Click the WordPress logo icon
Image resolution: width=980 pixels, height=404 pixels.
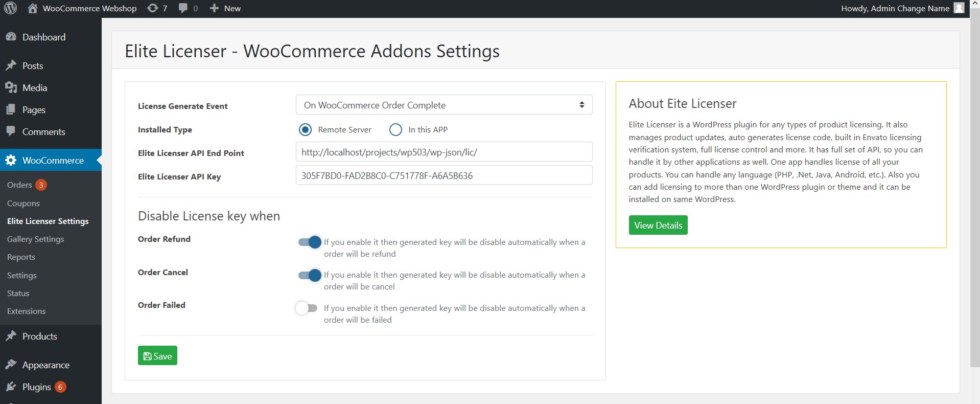pos(10,8)
